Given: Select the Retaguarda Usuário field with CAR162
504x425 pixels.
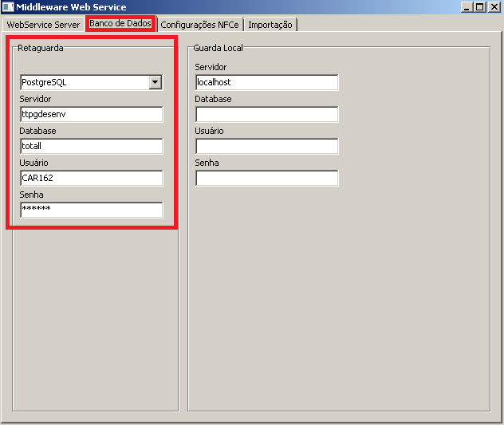Looking at the screenshot, I should click(91, 178).
